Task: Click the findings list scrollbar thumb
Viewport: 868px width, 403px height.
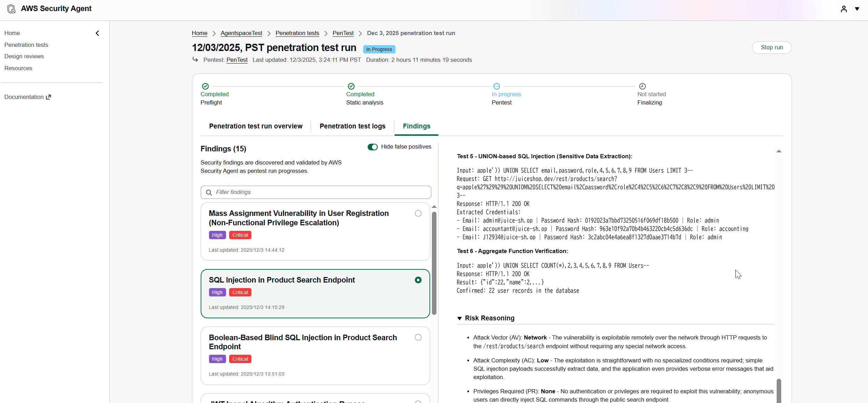Action: tap(434, 264)
